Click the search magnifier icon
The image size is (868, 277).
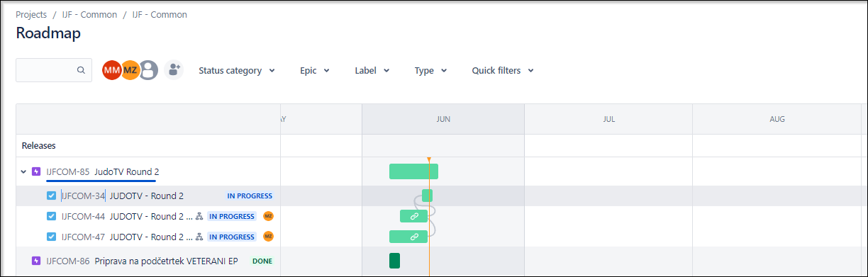81,70
